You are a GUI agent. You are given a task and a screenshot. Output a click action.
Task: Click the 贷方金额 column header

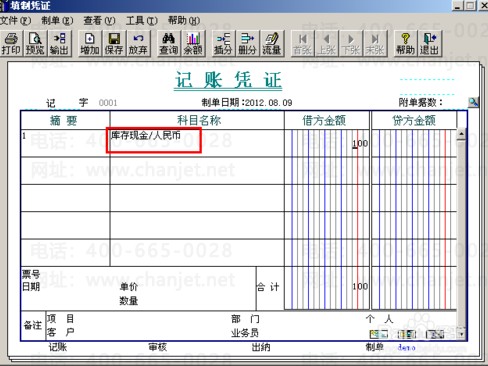(414, 120)
